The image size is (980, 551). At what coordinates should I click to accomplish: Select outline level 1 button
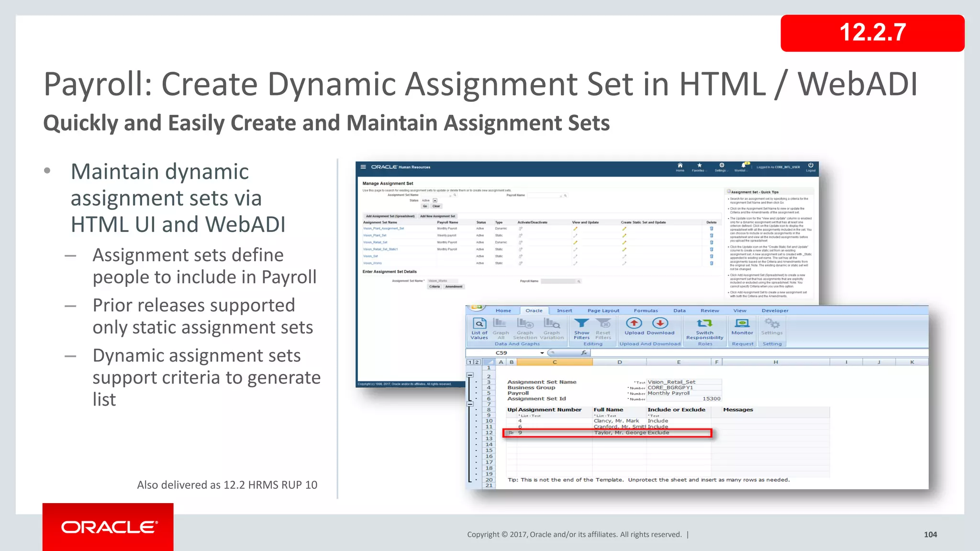point(470,362)
